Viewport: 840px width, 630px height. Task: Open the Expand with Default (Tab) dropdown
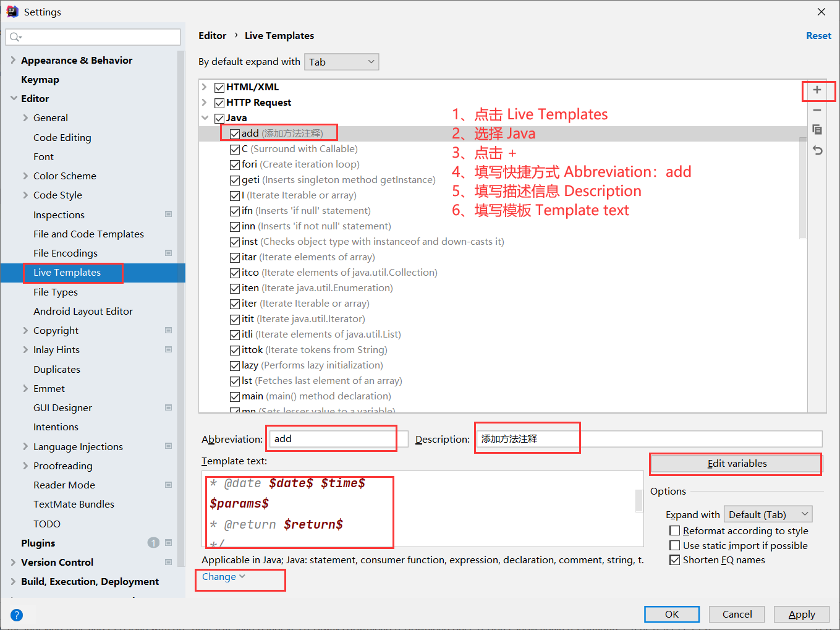click(768, 514)
